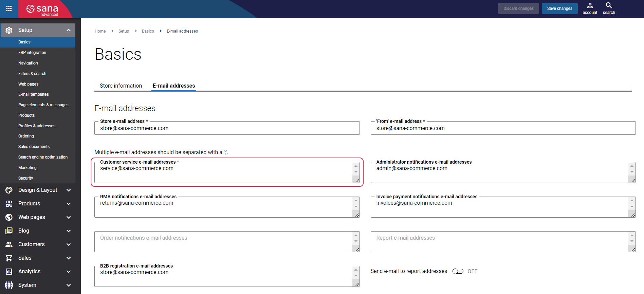Click resize handle of Administrator notifications field
Viewport: 644px width, 294px height.
[633, 181]
